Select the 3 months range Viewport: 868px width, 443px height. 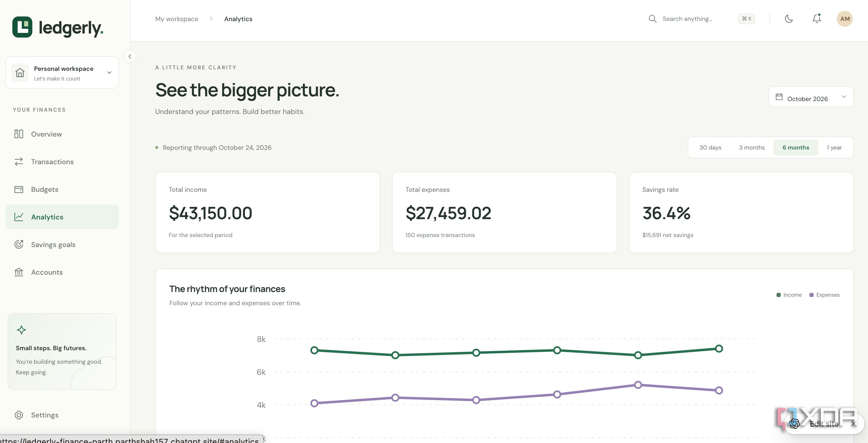pyautogui.click(x=752, y=147)
